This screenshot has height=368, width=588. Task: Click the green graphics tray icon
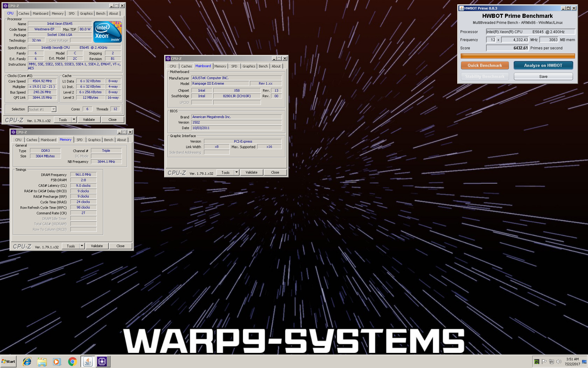coord(537,362)
